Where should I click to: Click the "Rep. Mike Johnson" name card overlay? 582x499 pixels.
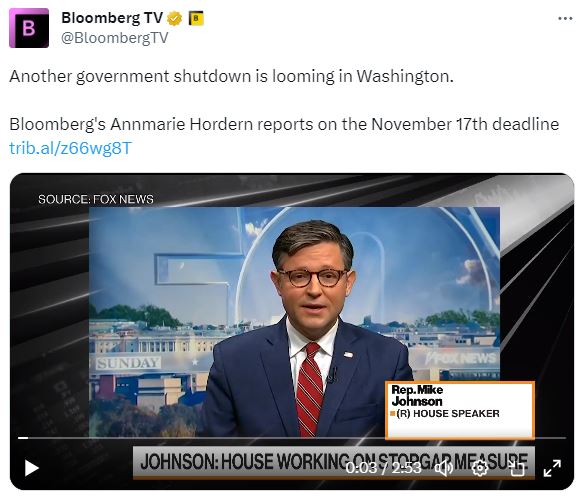(460, 410)
